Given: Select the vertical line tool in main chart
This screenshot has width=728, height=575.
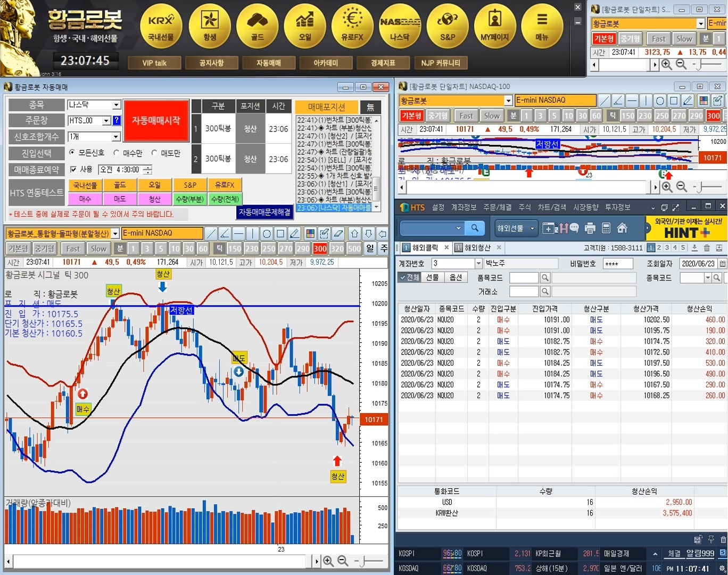Looking at the screenshot, I should point(253,234).
